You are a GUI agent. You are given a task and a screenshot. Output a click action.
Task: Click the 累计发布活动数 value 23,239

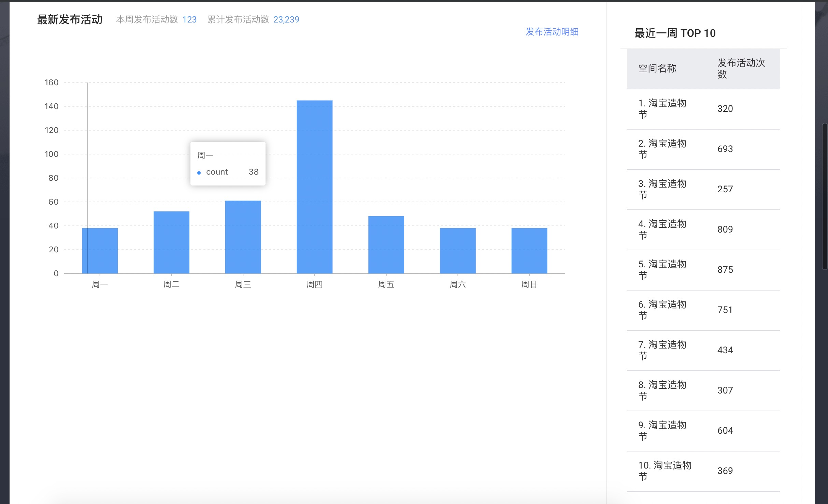tap(286, 19)
